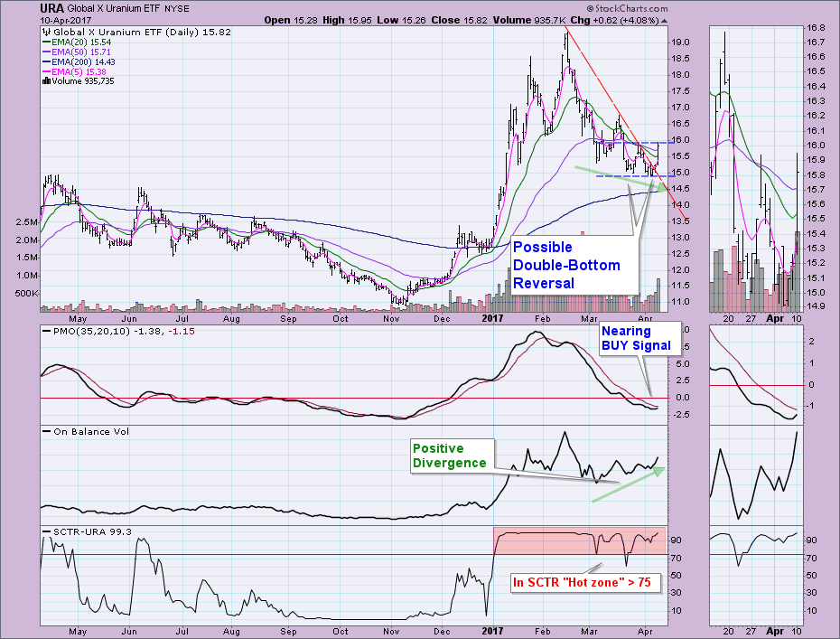
Task: Click the Positive Divergence annotation box
Action: pyautogui.click(x=453, y=456)
